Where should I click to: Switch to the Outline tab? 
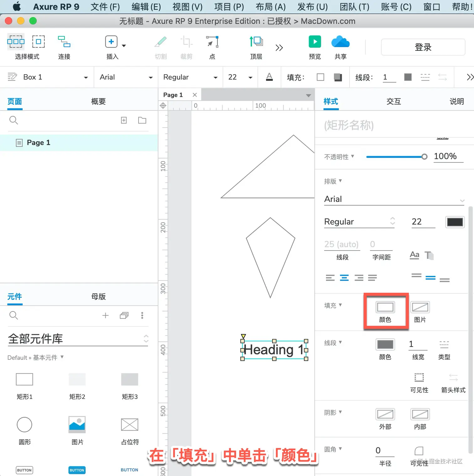(98, 101)
